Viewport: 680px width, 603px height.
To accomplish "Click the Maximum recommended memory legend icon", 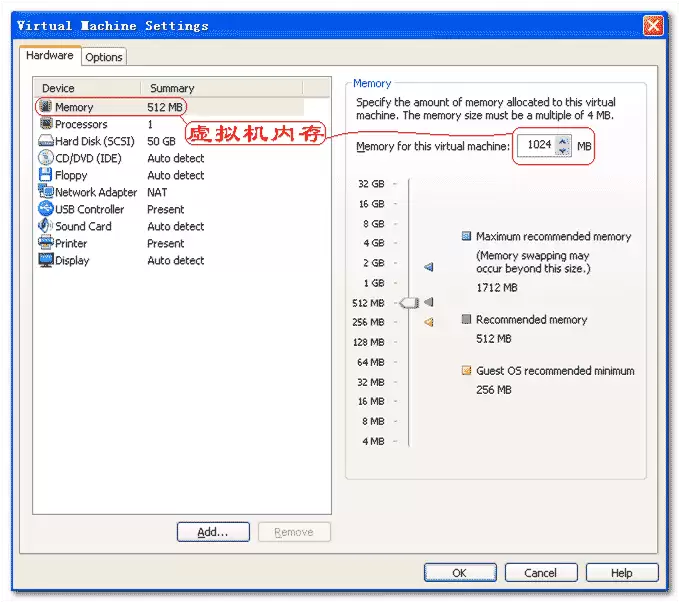I will tap(466, 236).
